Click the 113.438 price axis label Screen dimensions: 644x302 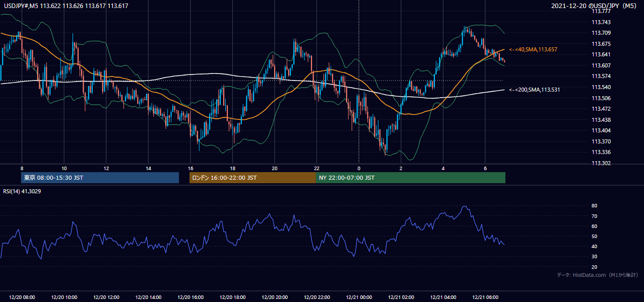(x=601, y=120)
